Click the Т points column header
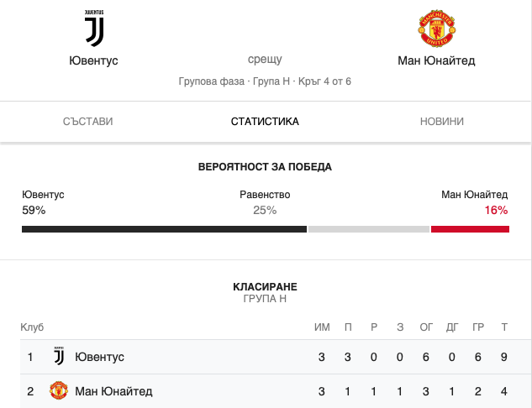This screenshot has height=408, width=532. click(504, 327)
